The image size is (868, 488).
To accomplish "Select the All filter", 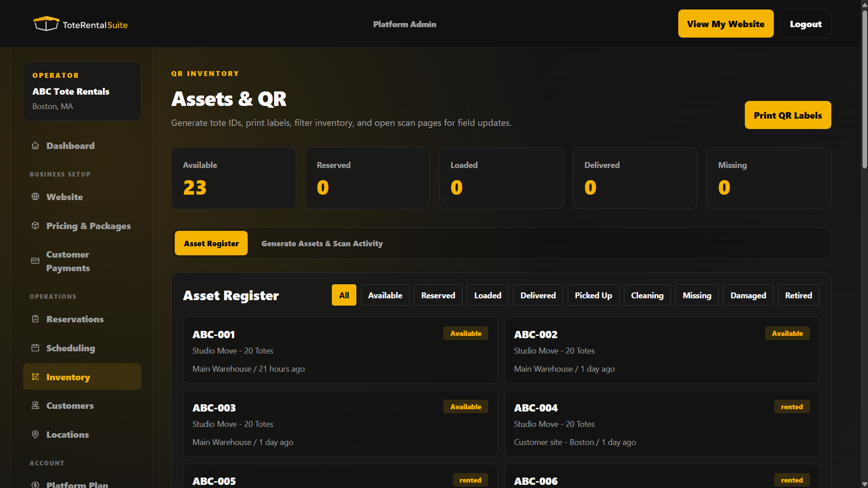I will [x=344, y=295].
